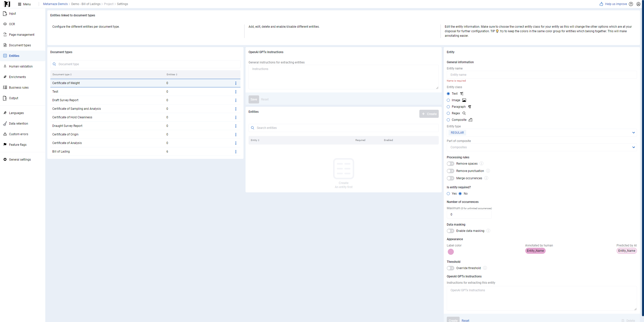Image resolution: width=644 pixels, height=322 pixels.
Task: Sort by Document type column header
Action: (62, 75)
